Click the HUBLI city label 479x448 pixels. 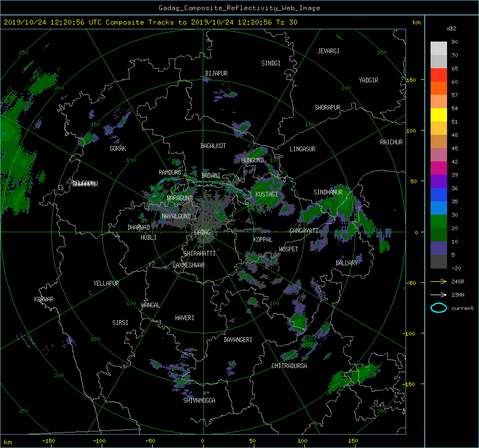click(x=148, y=238)
